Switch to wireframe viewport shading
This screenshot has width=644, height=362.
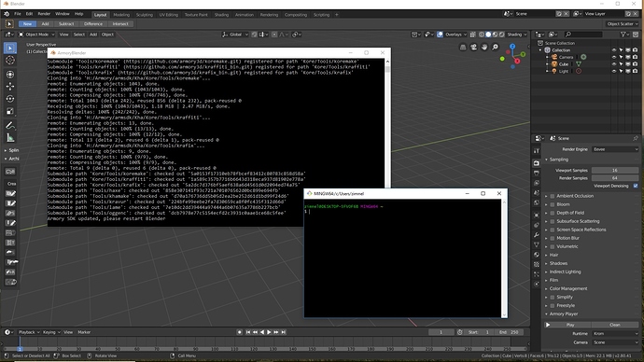point(482,35)
